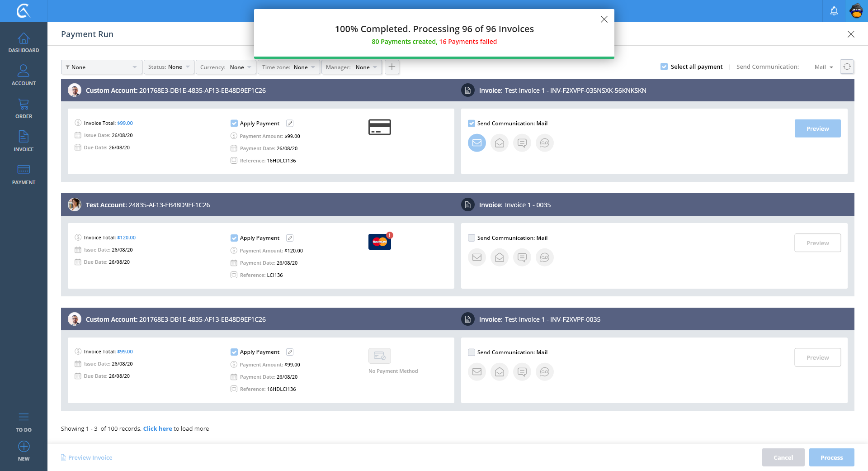Enable Send Communication checkbox for Invoice 1 - 0035
Screen dimensions: 868x471
point(472,238)
